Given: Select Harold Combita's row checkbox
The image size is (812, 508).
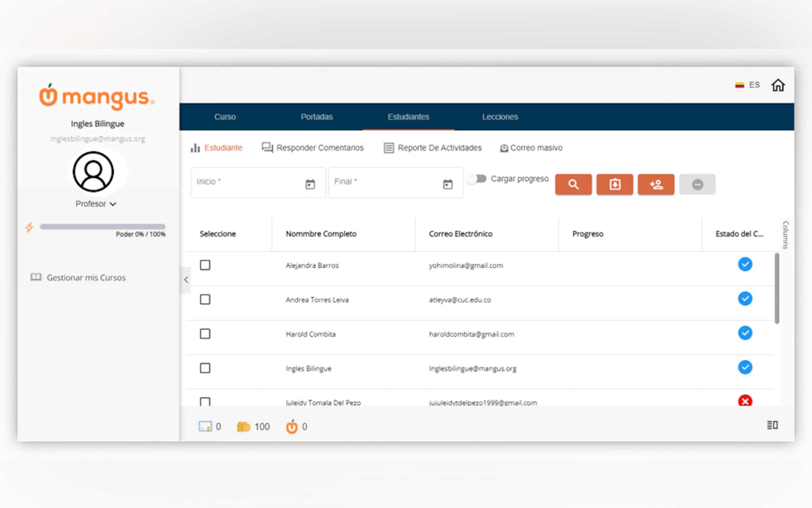Looking at the screenshot, I should tap(205, 334).
